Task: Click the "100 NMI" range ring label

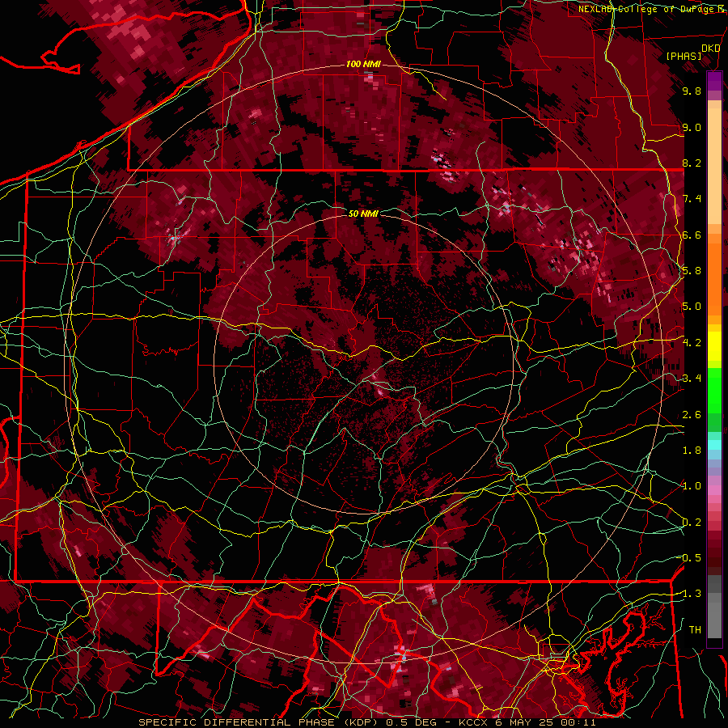Action: [363, 64]
